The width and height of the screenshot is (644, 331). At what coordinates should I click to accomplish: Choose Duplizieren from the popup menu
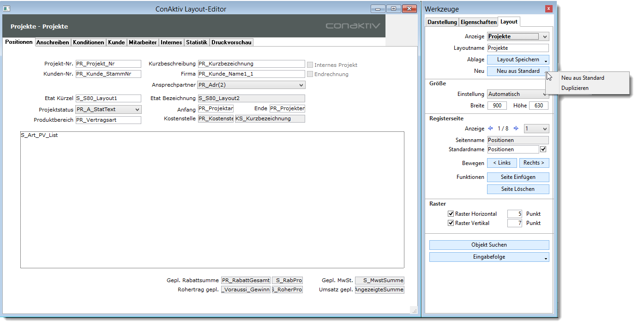click(x=575, y=88)
